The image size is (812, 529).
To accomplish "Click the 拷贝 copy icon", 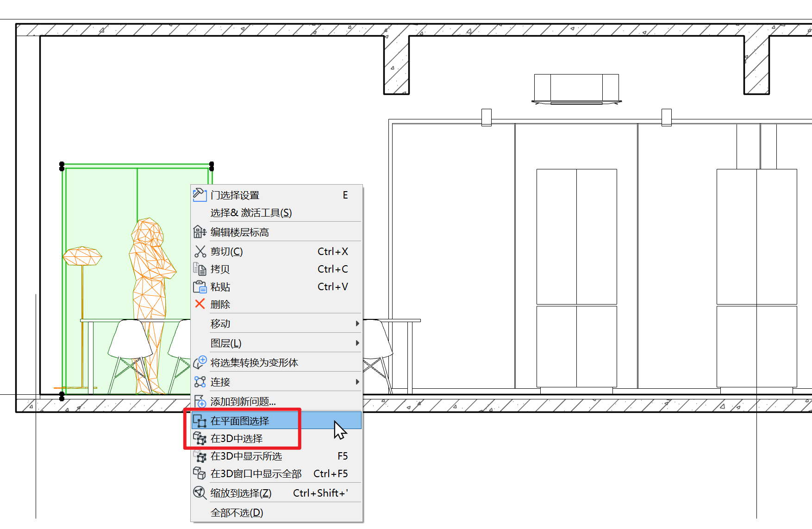I will pos(200,268).
